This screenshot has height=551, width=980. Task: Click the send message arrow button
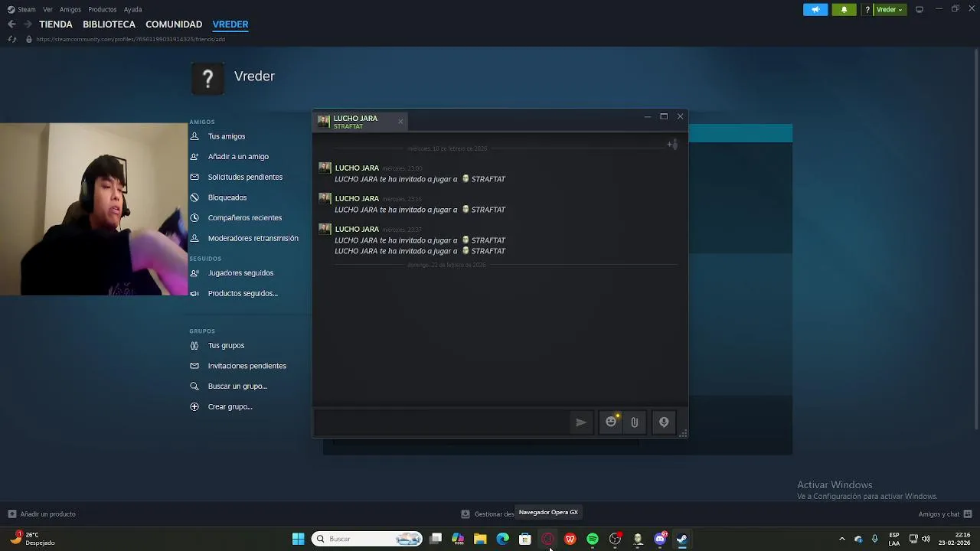581,422
